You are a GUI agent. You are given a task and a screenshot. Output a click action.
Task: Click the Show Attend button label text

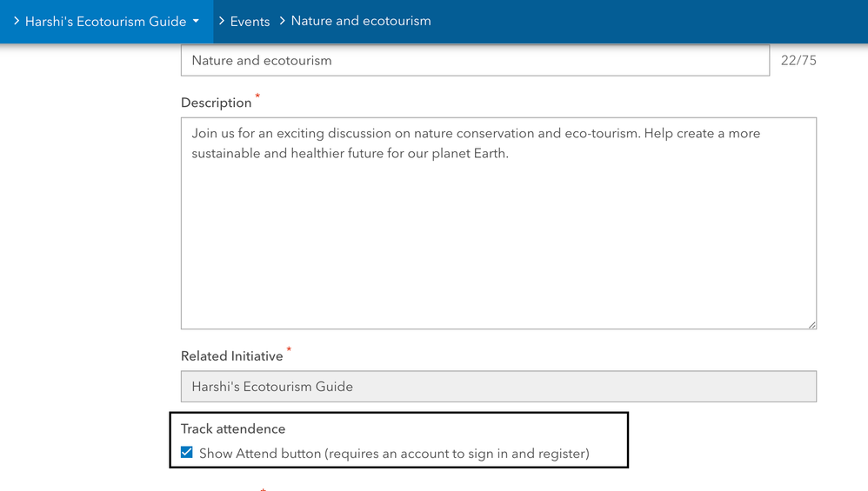pyautogui.click(x=394, y=453)
